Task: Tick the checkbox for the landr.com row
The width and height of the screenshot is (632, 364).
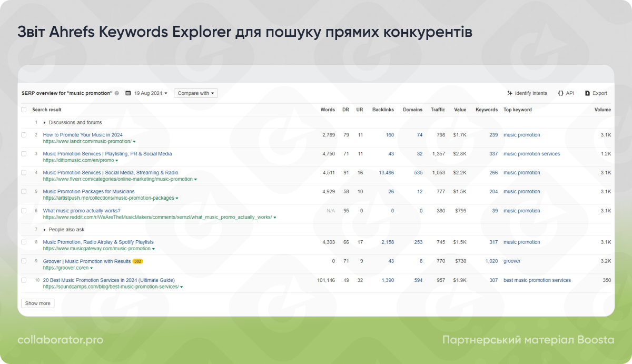Action: point(24,135)
